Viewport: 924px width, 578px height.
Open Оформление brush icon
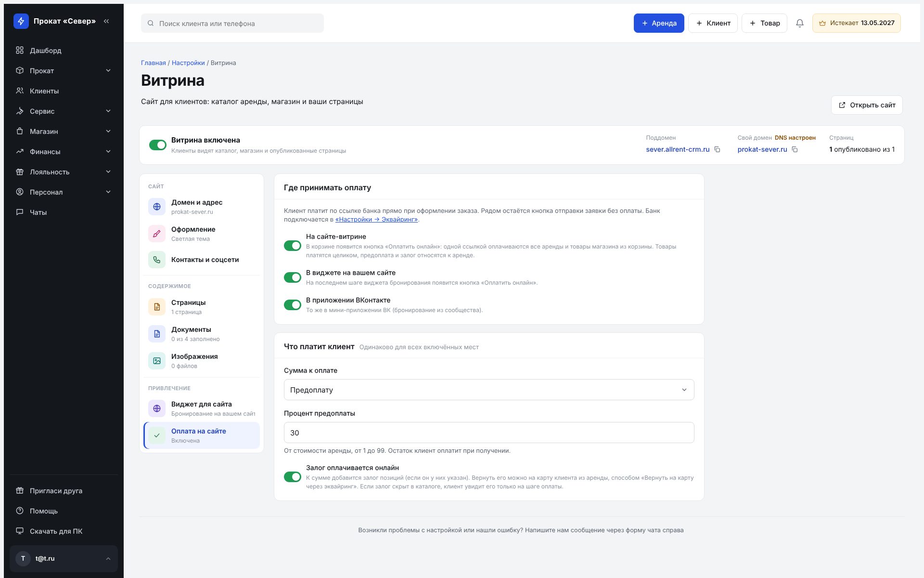[157, 234]
